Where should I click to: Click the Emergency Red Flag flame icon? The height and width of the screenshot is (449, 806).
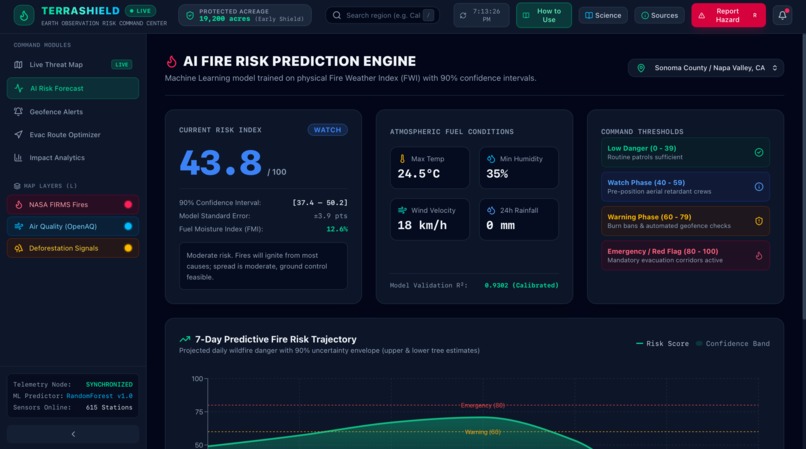point(759,256)
